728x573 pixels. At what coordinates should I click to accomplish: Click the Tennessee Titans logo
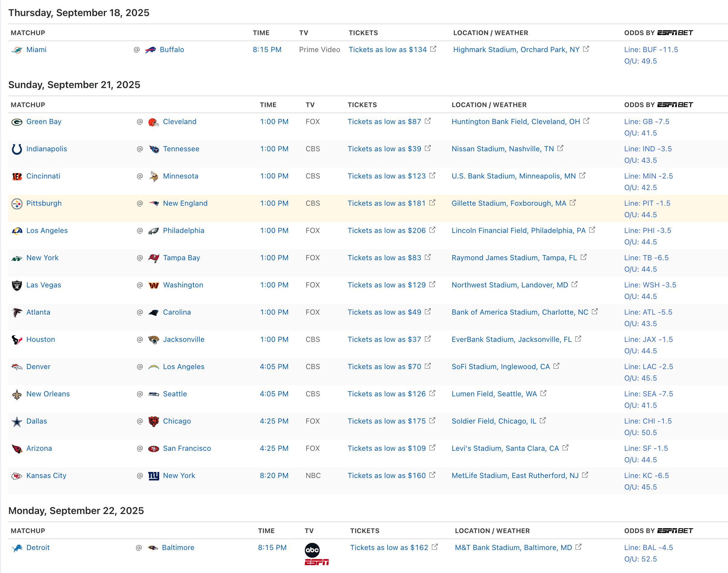pyautogui.click(x=154, y=149)
